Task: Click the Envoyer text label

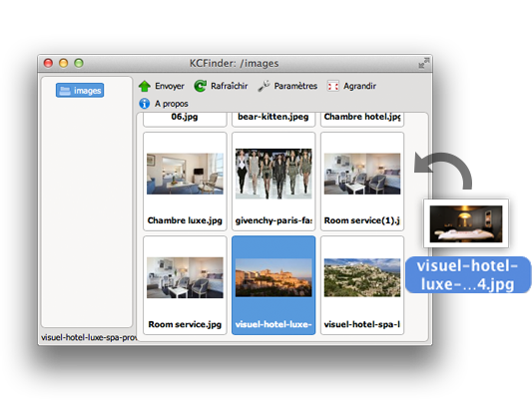Action: [170, 86]
